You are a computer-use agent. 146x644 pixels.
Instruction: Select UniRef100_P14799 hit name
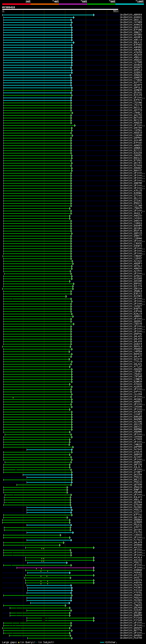(x=131, y=638)
